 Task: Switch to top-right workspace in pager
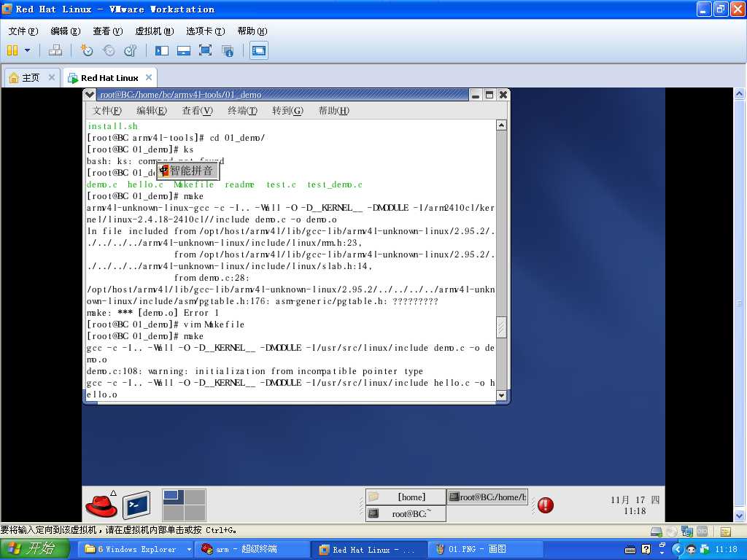pos(195,497)
